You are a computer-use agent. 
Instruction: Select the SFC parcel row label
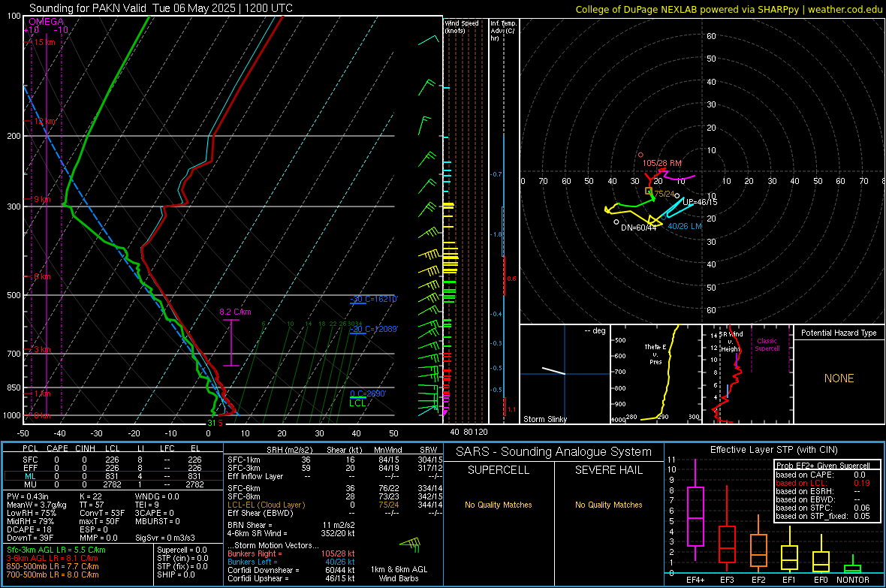(x=30, y=460)
